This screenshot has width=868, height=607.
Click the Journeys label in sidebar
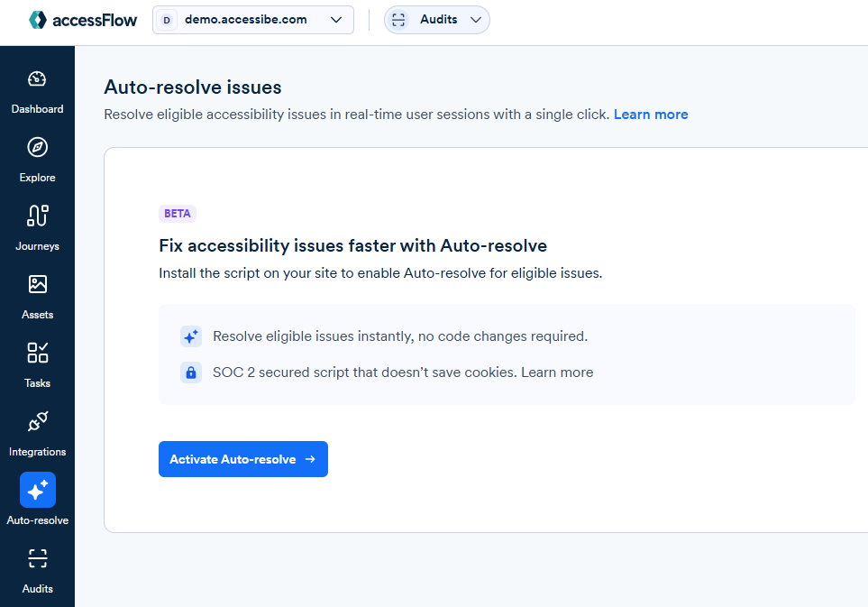(x=37, y=246)
